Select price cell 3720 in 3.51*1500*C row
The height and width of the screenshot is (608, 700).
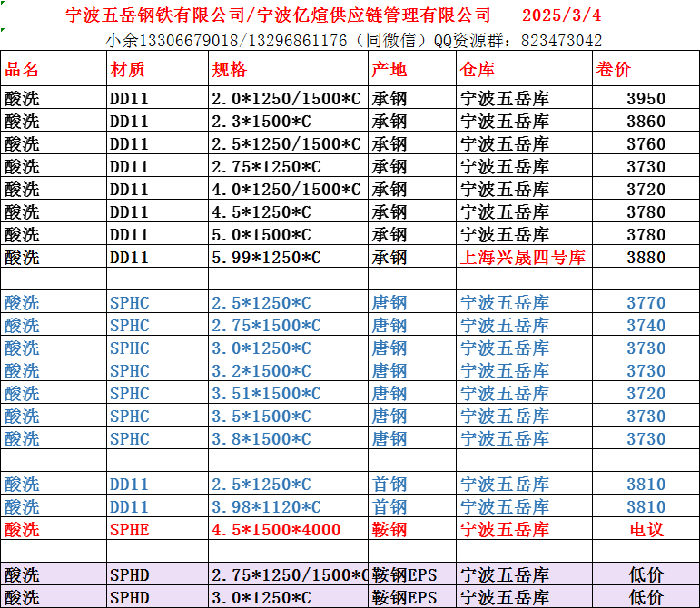coord(646,394)
